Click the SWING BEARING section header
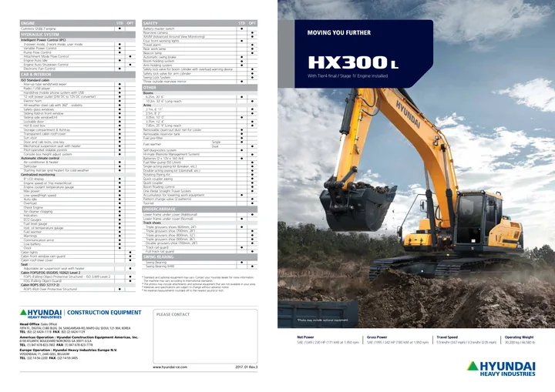The image size is (555, 392). (x=200, y=257)
